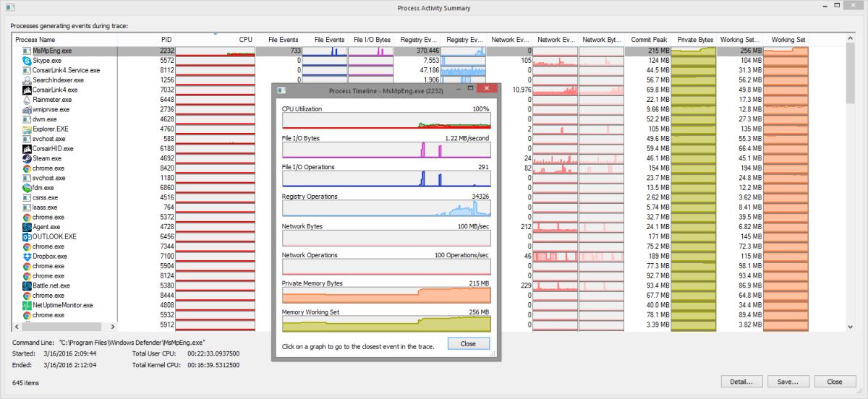The height and width of the screenshot is (399, 868).
Task: Click PID 4808 for NetUptimeMonitor.exe
Action: point(166,305)
